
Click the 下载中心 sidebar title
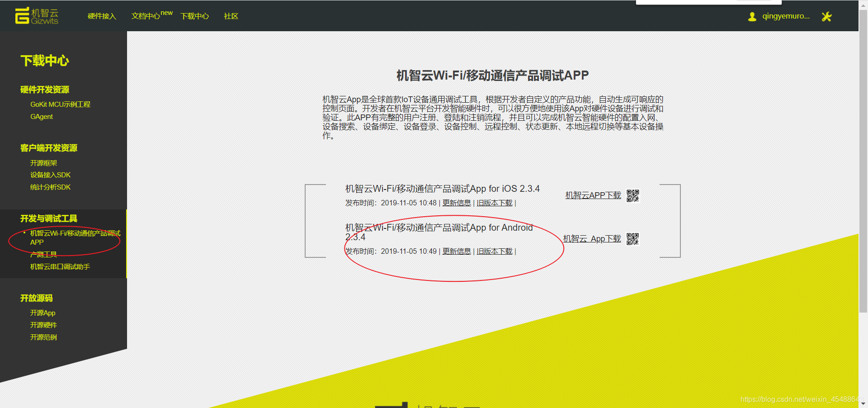coord(45,61)
